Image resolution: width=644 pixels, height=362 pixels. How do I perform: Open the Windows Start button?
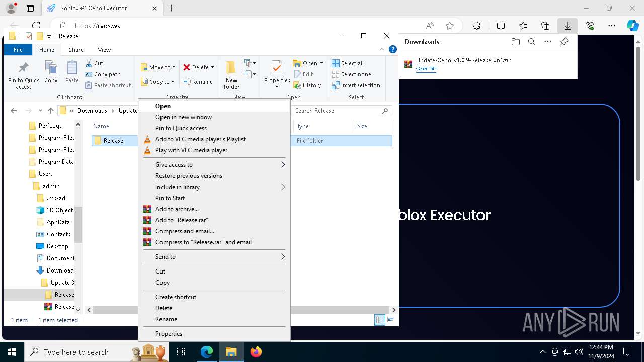click(12, 352)
